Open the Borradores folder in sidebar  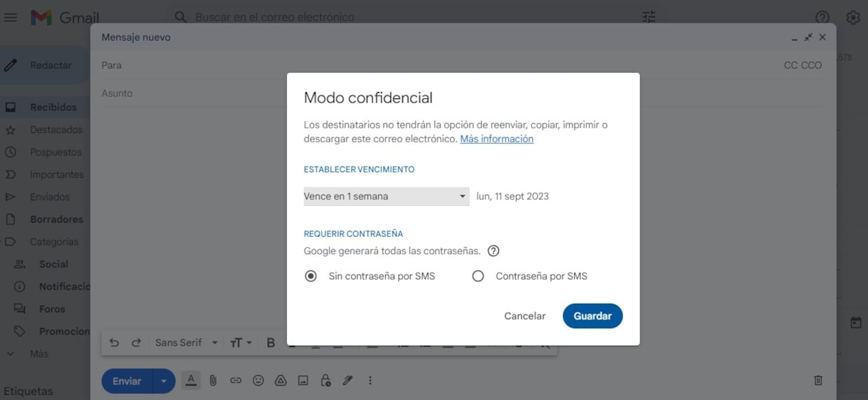56,219
